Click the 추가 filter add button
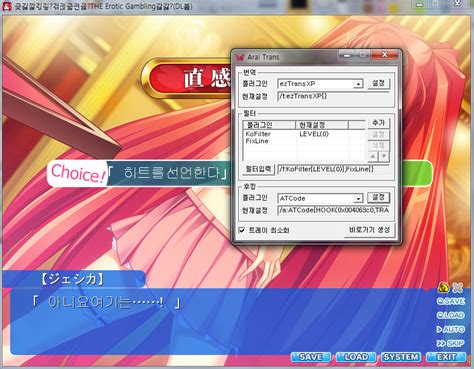The width and height of the screenshot is (474, 369). (x=378, y=123)
